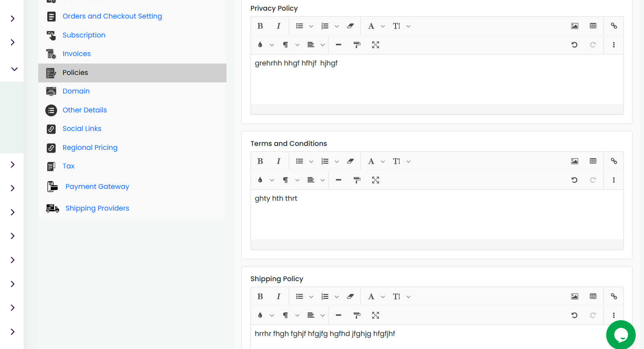Toggle italic in Terms and Conditions editor
The width and height of the screenshot is (644, 349).
click(278, 161)
